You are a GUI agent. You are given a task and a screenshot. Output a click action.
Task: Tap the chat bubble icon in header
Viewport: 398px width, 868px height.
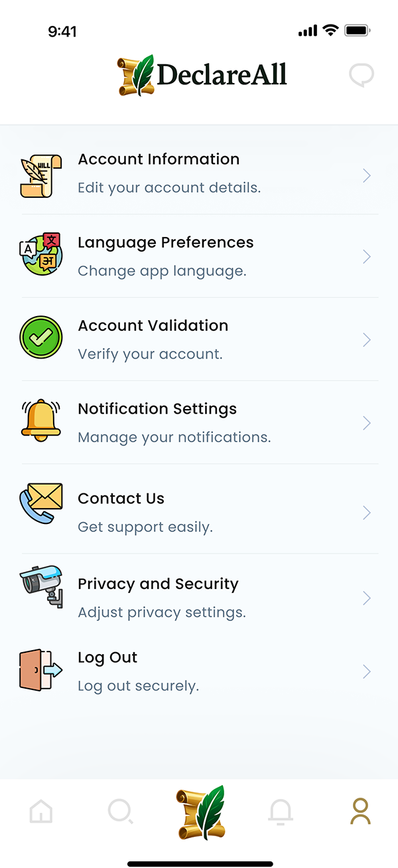point(362,76)
